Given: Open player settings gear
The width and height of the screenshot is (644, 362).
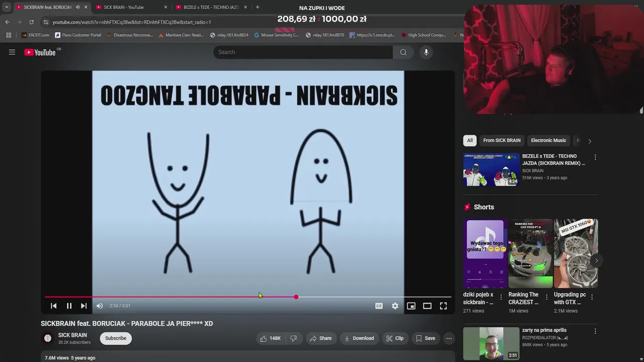Looking at the screenshot, I should [395, 306].
